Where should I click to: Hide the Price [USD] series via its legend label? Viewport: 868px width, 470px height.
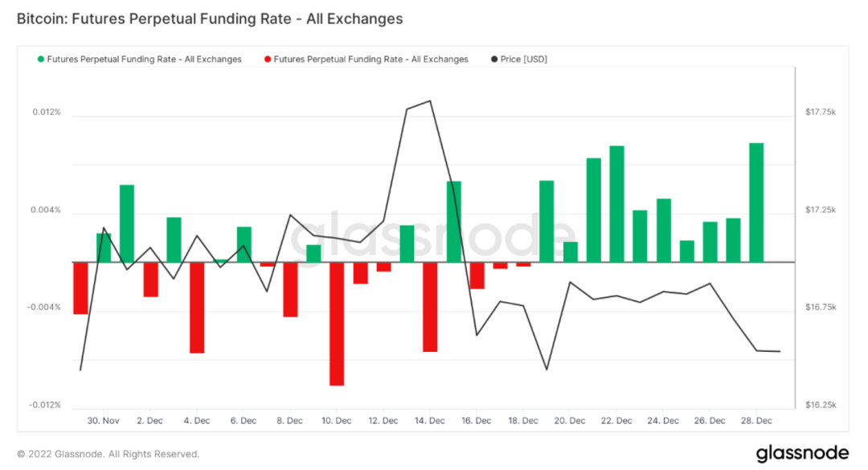coord(523,59)
